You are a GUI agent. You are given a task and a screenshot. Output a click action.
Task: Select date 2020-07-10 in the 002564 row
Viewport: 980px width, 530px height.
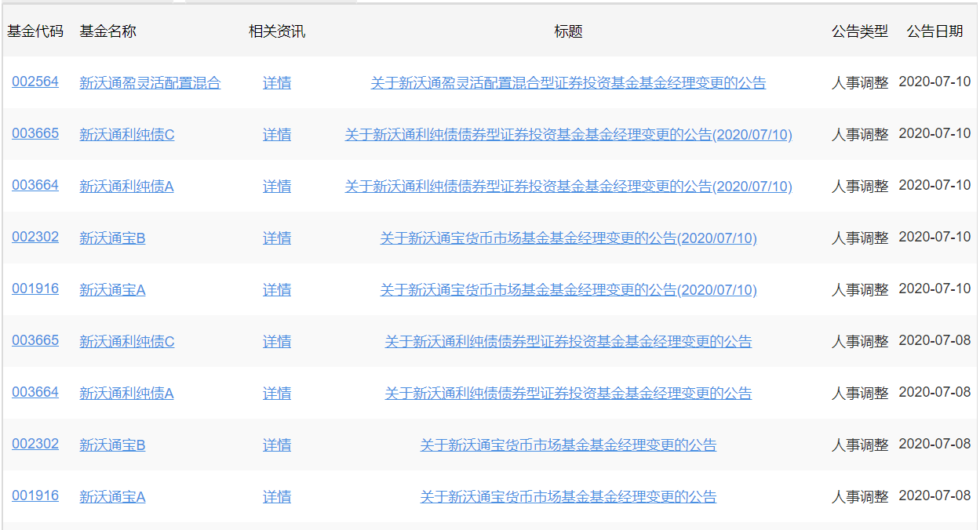pyautogui.click(x=934, y=82)
